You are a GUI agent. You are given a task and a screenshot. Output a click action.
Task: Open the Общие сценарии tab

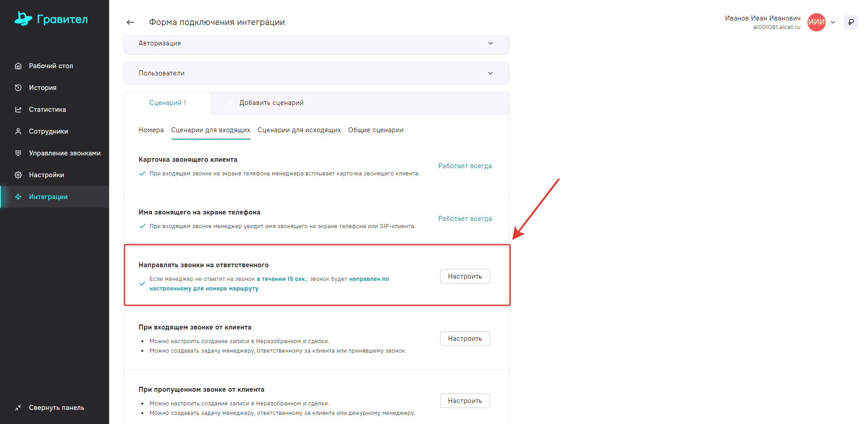tap(376, 130)
